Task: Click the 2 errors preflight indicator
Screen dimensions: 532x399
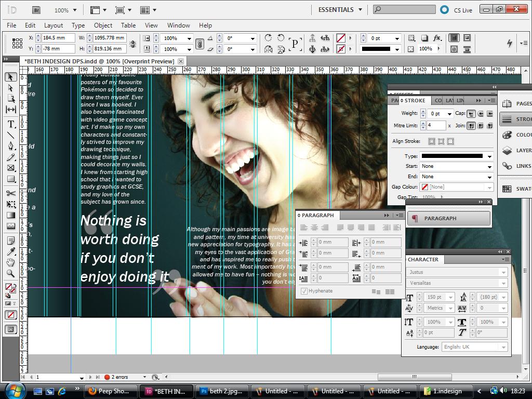Action: pyautogui.click(x=119, y=377)
